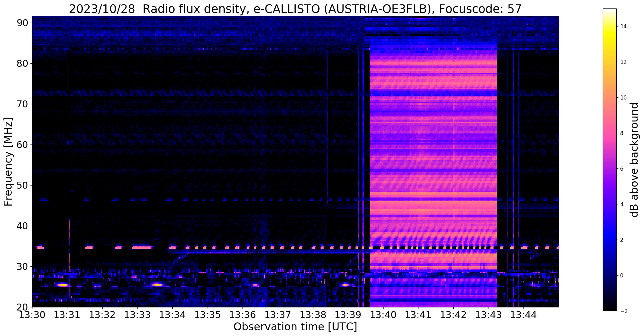Click the 13:31 time tick label
Screen dimensions: 644x336
67,315
